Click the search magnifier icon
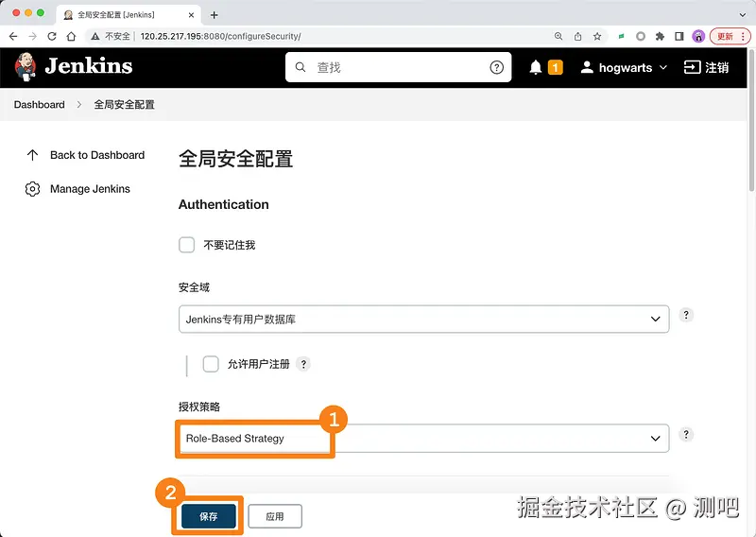 click(x=301, y=67)
